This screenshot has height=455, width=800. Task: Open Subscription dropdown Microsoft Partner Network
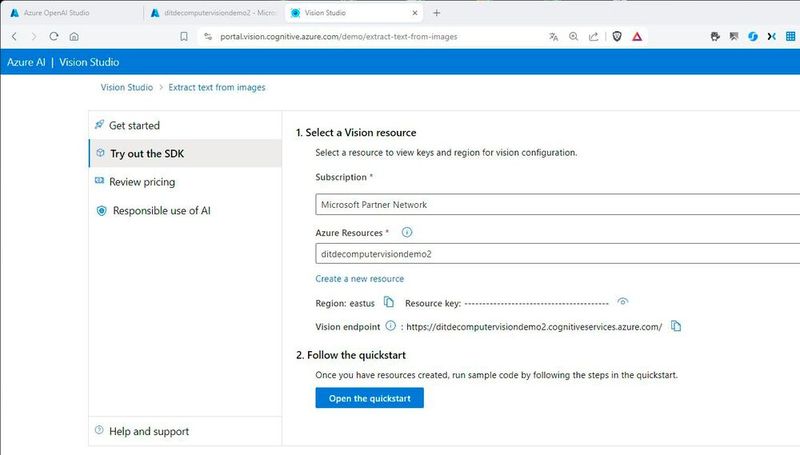point(558,205)
